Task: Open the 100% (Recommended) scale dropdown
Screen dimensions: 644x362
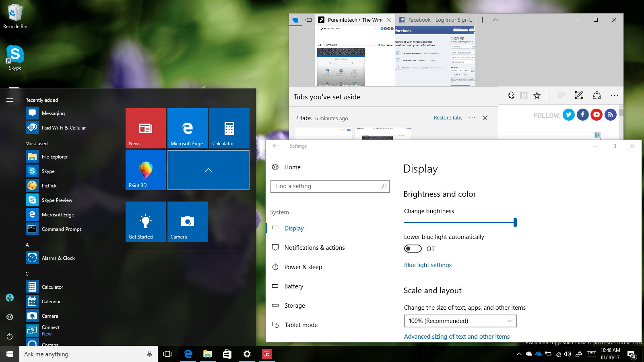Action: pos(460,321)
